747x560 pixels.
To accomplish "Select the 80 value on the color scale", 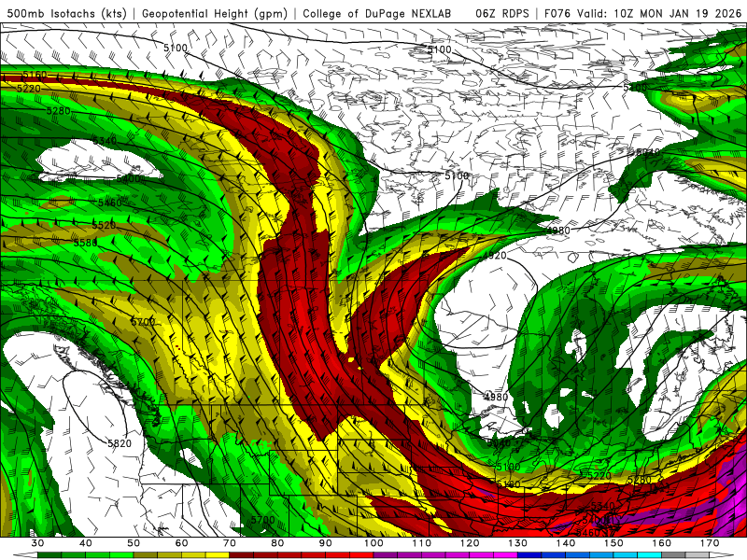I will click(277, 543).
